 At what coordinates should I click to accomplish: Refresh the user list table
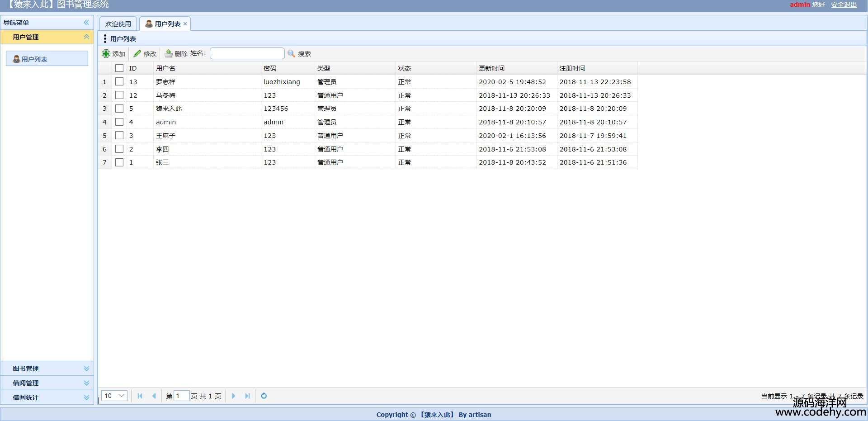(x=264, y=396)
